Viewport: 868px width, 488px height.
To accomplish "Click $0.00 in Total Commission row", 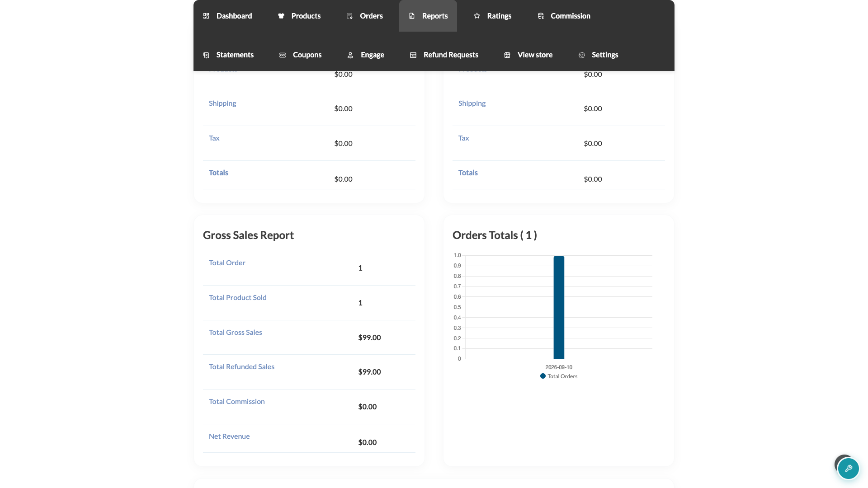I will (x=367, y=407).
